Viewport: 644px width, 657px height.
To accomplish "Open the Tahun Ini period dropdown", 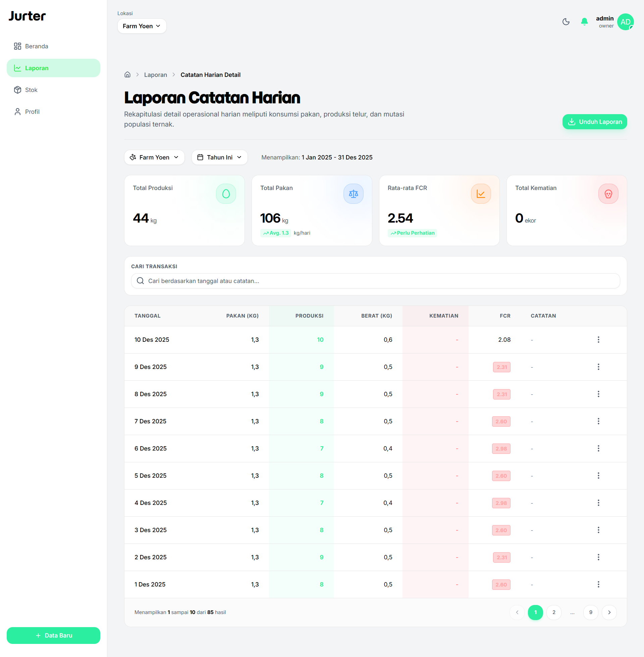I will tap(219, 157).
